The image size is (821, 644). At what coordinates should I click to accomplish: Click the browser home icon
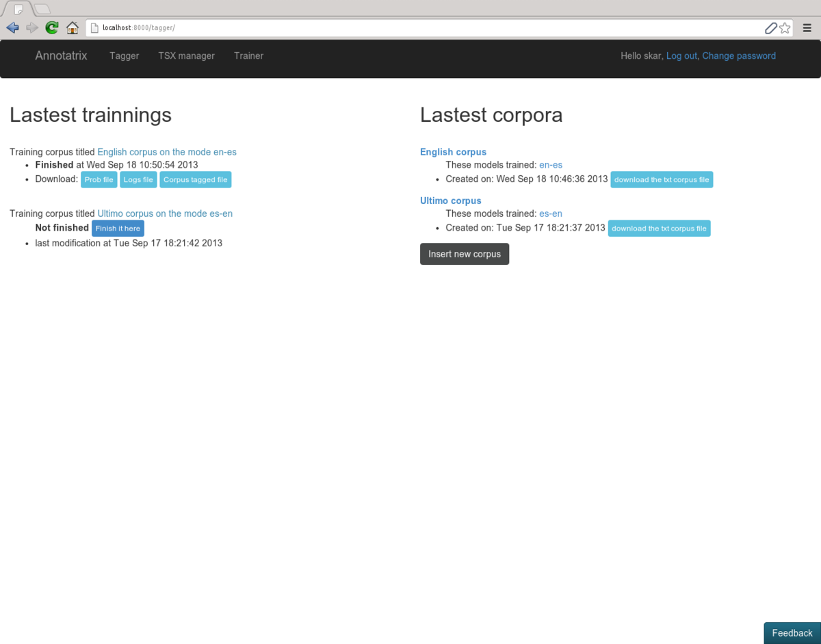72,27
